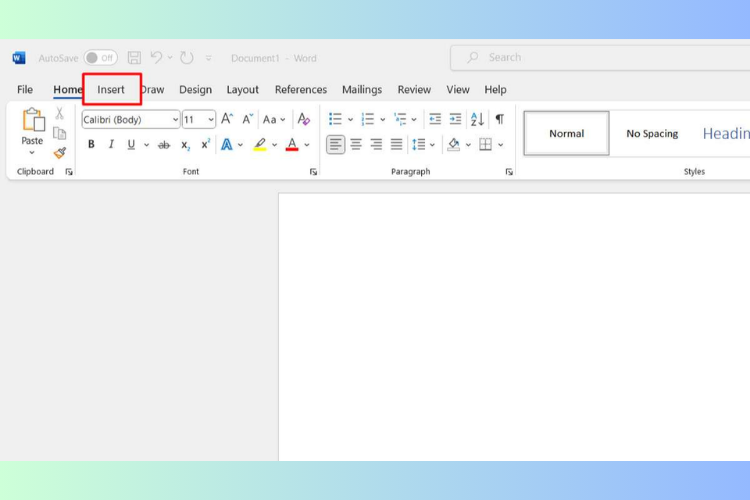Select the Format Painter brush
The image size is (750, 500).
60,153
